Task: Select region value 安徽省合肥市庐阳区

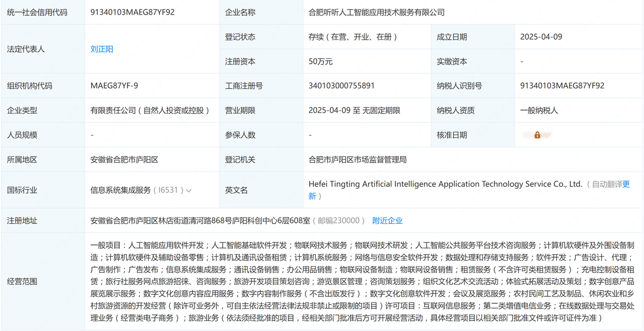Action: pyautogui.click(x=124, y=160)
